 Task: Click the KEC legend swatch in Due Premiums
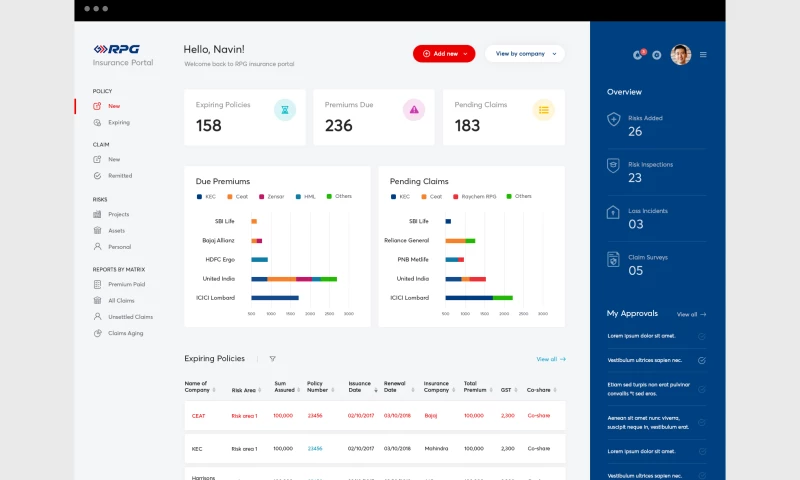click(200, 196)
